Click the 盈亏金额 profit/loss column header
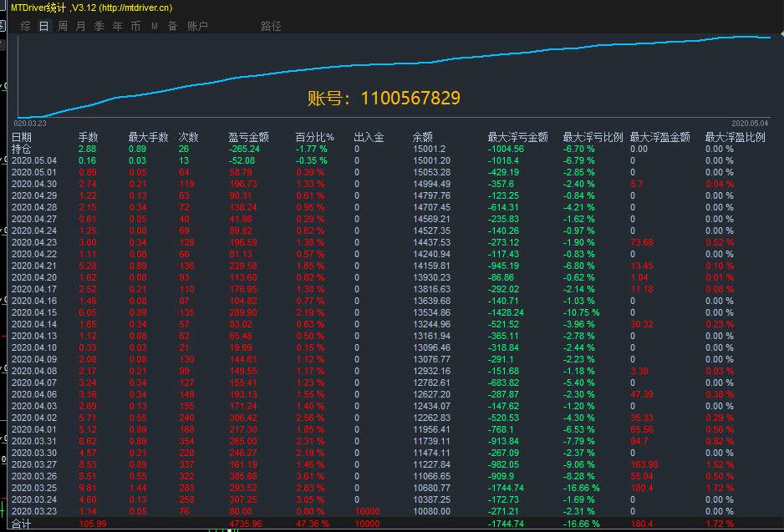The image size is (784, 532). click(248, 137)
